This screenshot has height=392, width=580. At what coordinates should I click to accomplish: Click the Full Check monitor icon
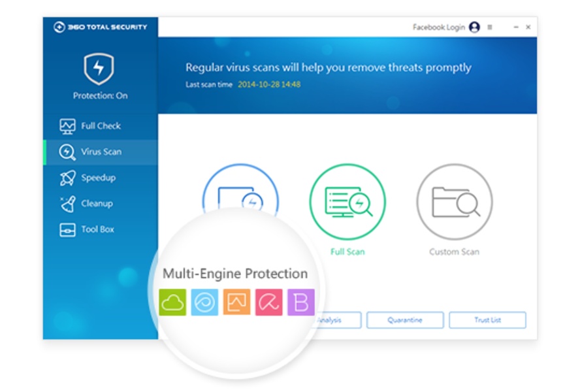pos(67,126)
